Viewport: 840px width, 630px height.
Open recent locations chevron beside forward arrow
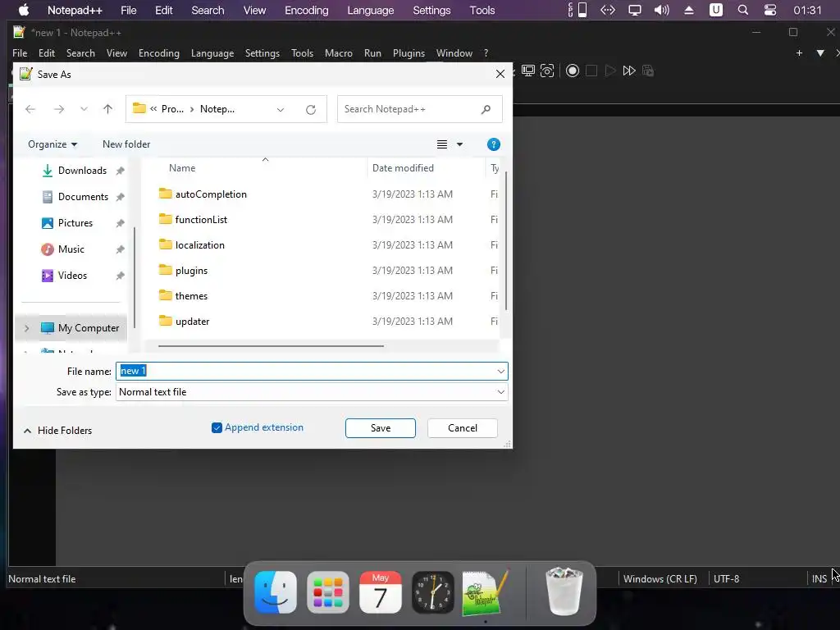[84, 109]
